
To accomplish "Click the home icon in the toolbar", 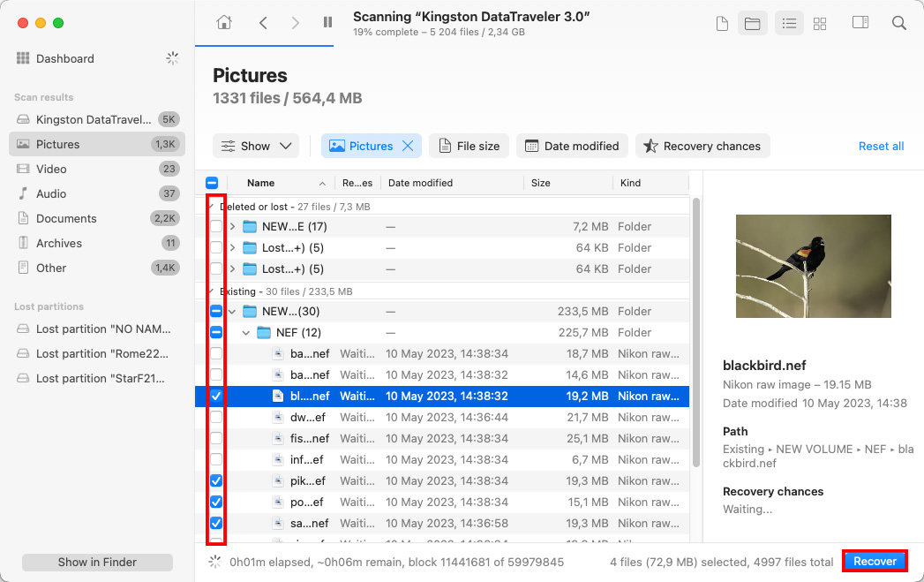I will click(x=224, y=23).
